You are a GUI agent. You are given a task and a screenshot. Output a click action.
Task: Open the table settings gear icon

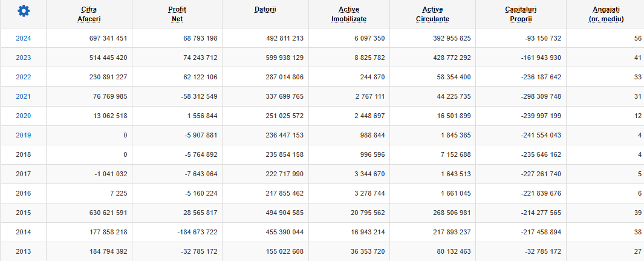coord(24,11)
